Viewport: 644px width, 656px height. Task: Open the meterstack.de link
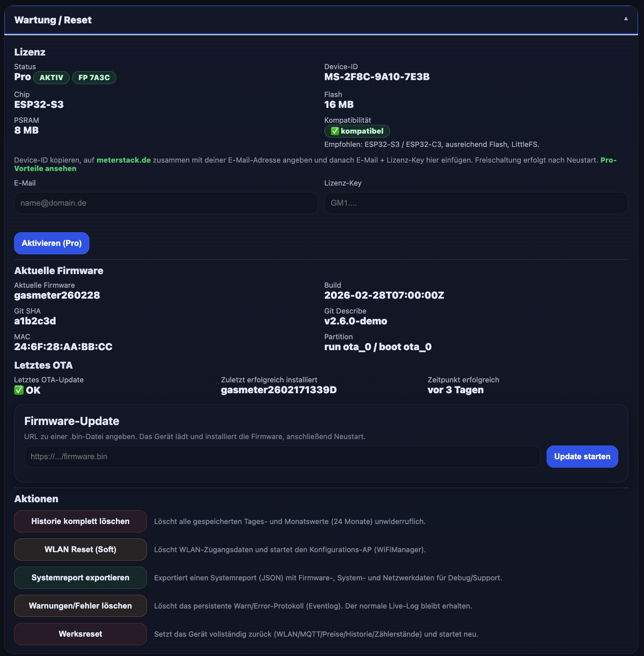point(123,159)
